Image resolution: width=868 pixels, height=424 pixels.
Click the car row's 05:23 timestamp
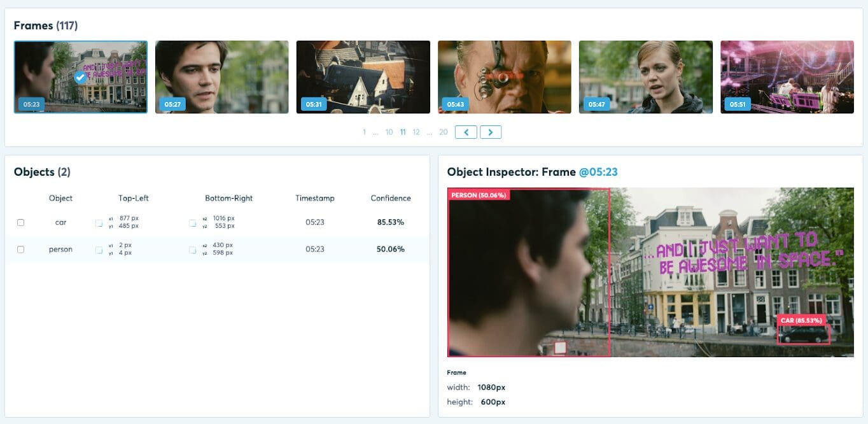point(315,223)
